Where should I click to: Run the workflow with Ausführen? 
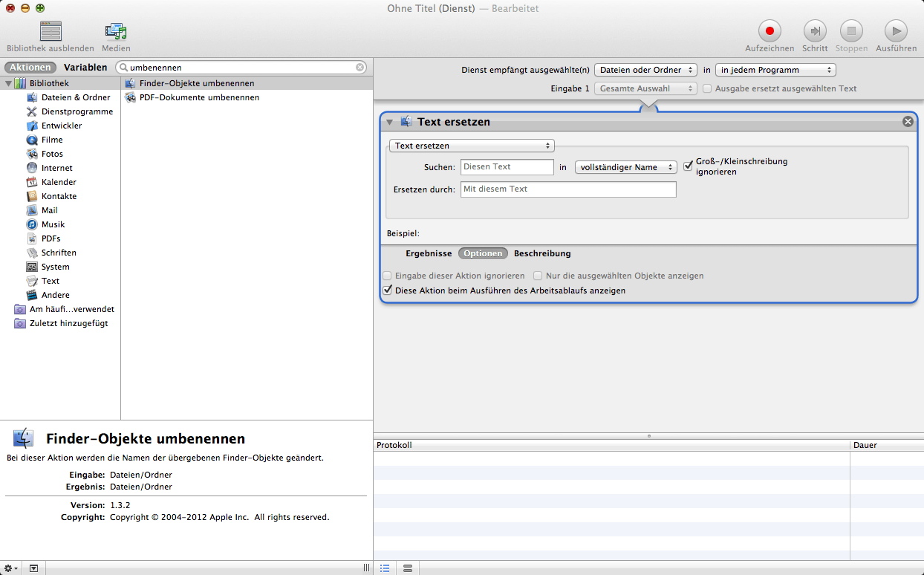coord(896,31)
